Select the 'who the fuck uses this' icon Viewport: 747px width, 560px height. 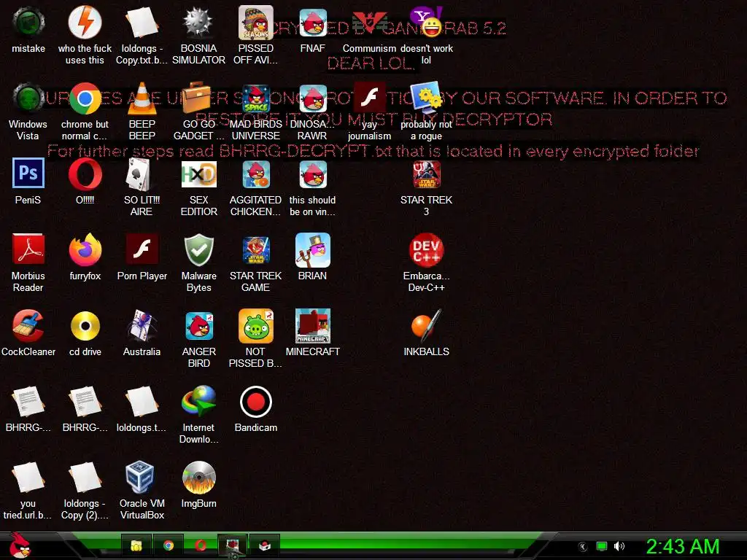click(85, 23)
